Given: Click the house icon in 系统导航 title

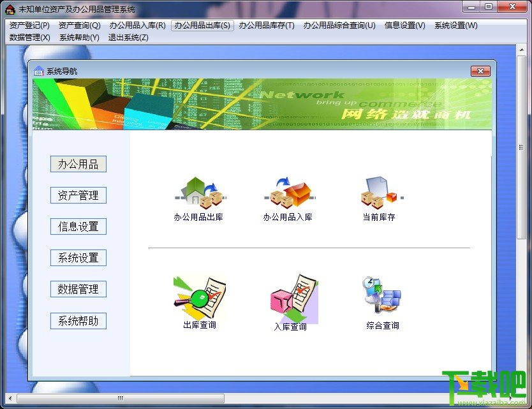Looking at the screenshot, I should click(x=39, y=71).
